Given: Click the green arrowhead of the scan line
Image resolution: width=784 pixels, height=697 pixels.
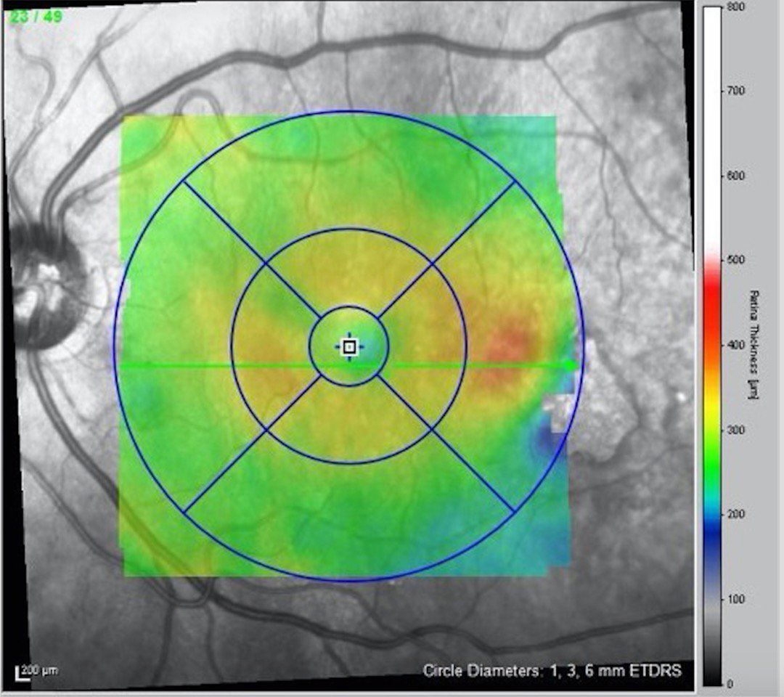Looking at the screenshot, I should click(571, 366).
